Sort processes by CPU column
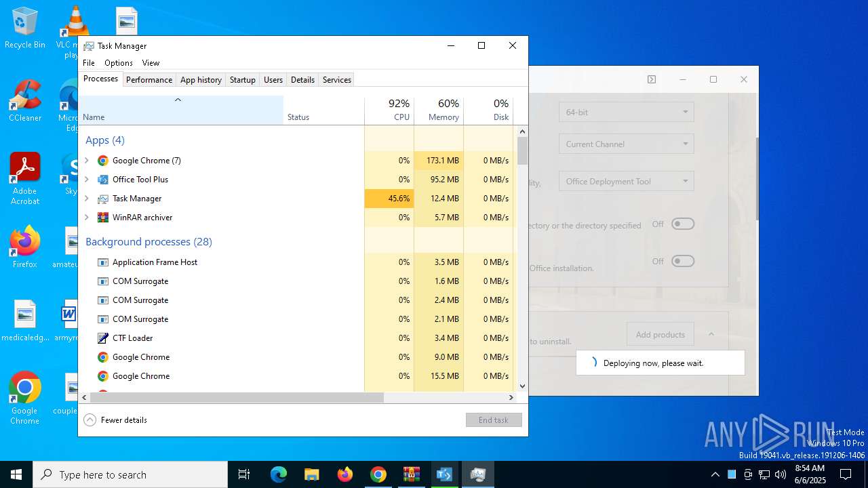This screenshot has height=488, width=868. pos(389,110)
